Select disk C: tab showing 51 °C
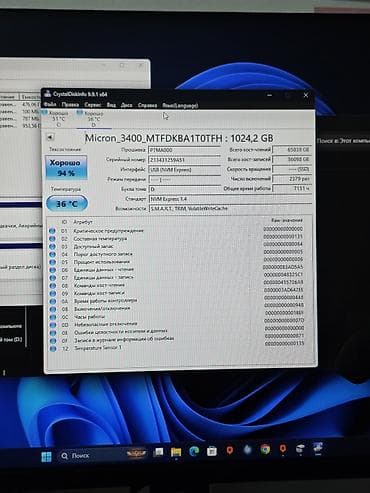 [58, 119]
